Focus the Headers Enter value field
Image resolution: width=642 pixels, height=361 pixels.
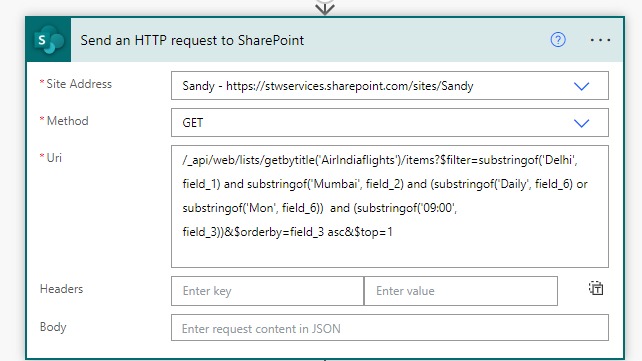tap(461, 291)
